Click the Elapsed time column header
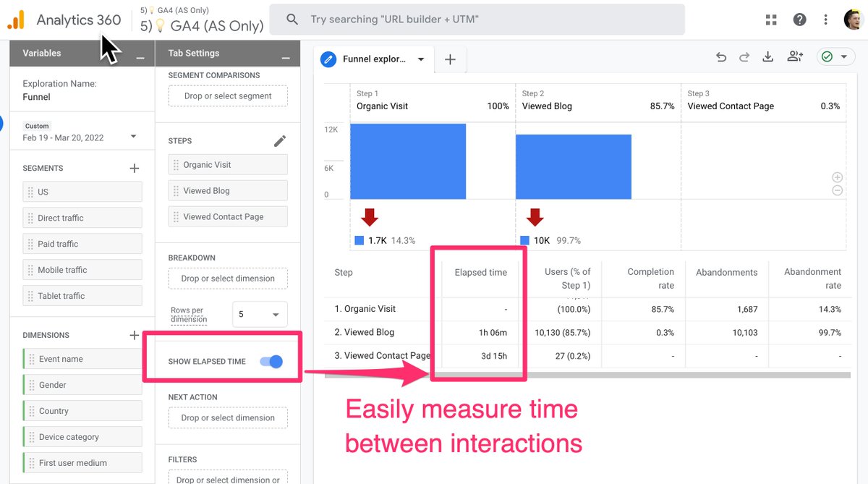Viewport: 868px width, 484px height. [x=480, y=273]
